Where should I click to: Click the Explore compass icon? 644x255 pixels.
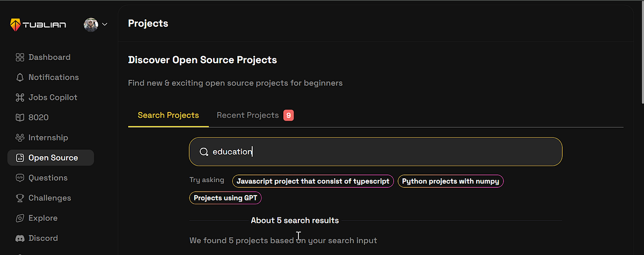pyautogui.click(x=20, y=218)
